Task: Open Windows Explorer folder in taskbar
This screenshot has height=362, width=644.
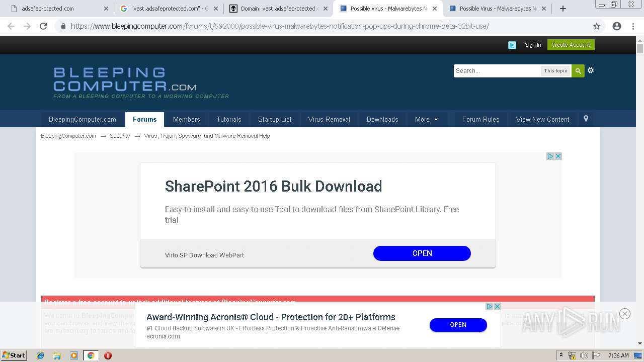Action: pyautogui.click(x=57, y=355)
